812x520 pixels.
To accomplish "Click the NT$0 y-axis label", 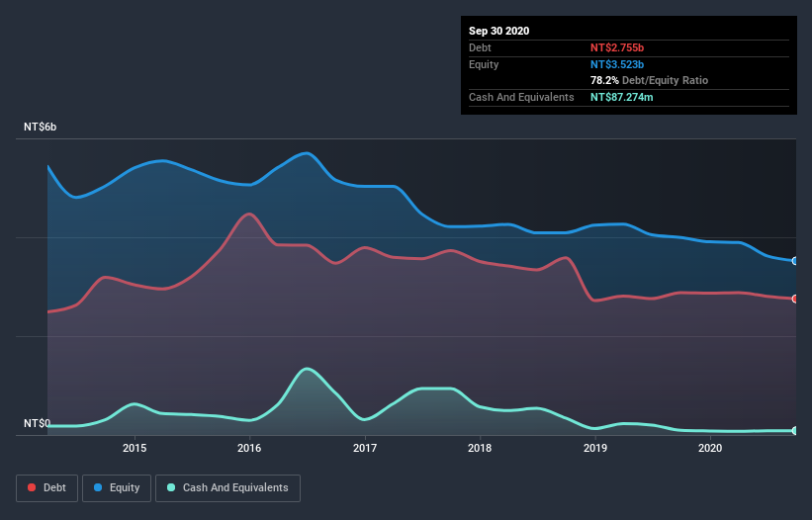I will 38,423.
